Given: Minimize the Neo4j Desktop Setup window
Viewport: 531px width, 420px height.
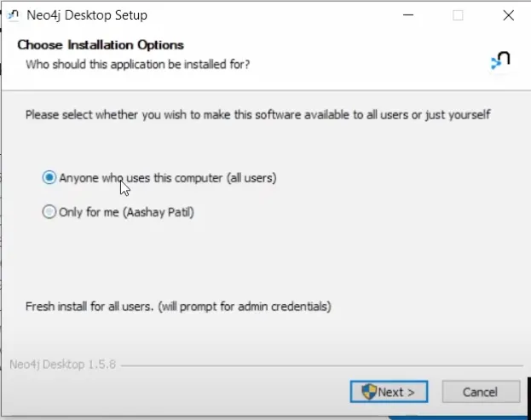Looking at the screenshot, I should point(407,14).
